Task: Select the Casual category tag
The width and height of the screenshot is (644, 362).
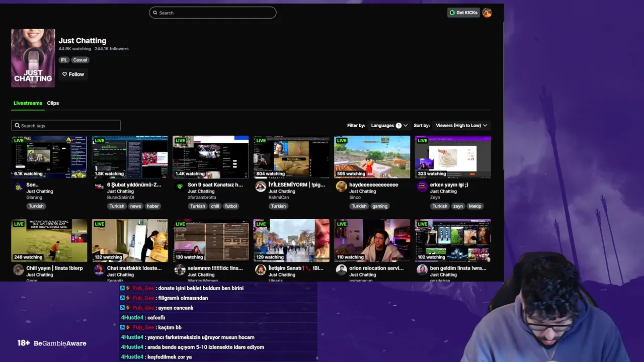Action: pos(80,60)
